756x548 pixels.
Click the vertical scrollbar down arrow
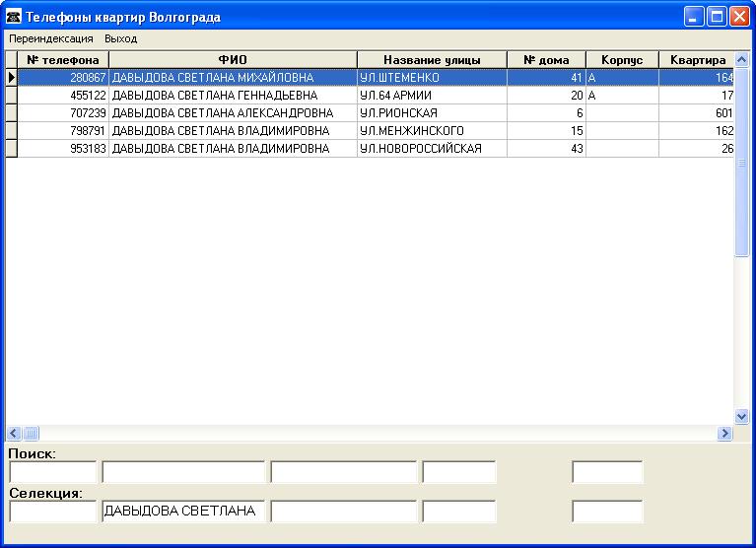pos(743,417)
